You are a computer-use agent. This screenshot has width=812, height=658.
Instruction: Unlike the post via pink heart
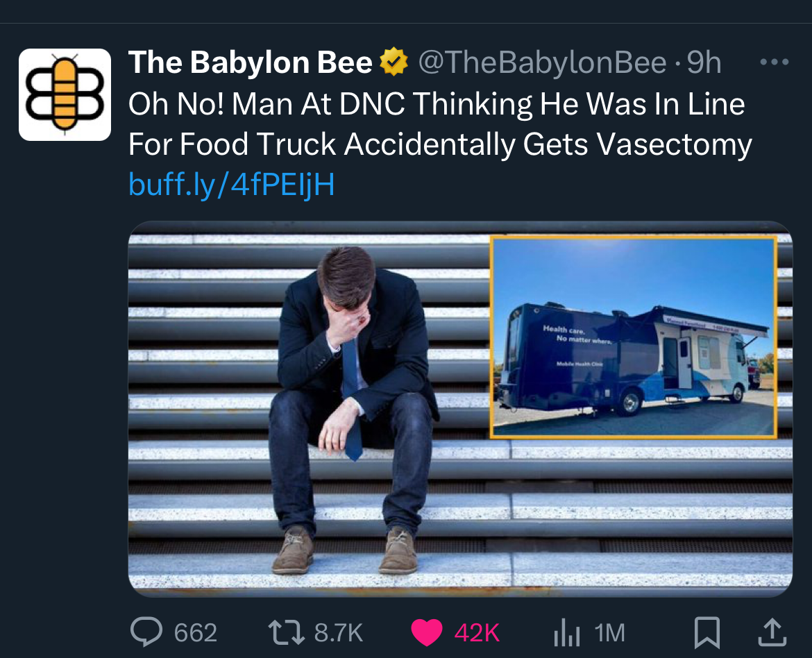[426, 632]
